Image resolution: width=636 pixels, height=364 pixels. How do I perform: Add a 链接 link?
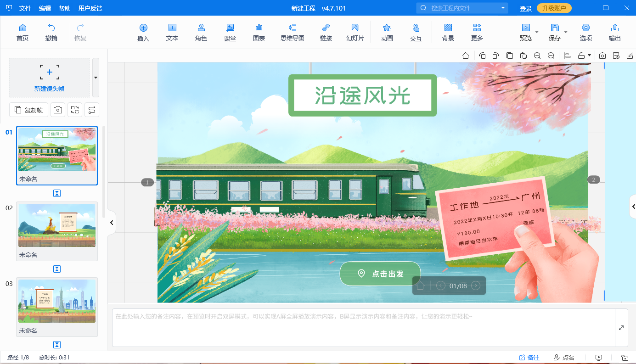pyautogui.click(x=326, y=33)
